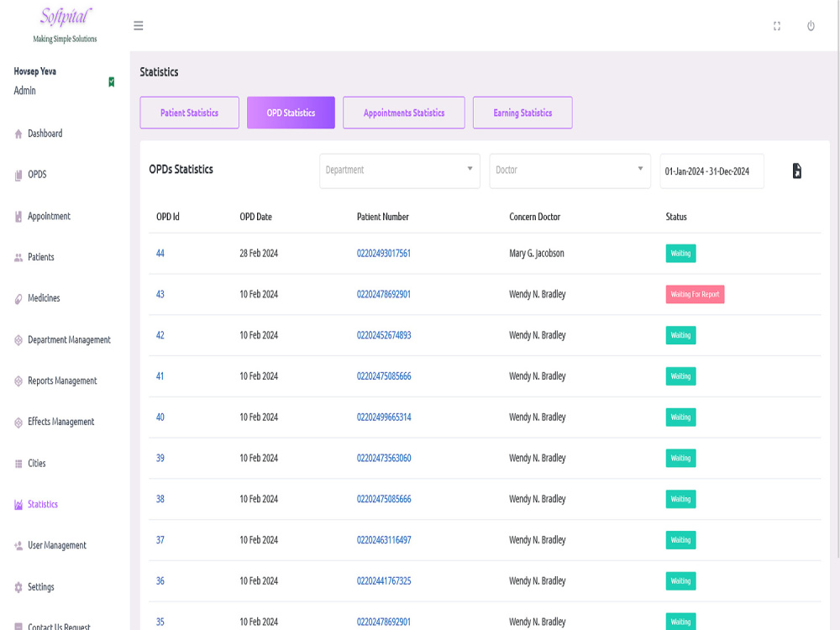The image size is (840, 630).
Task: Click the User Management icon
Action: tap(18, 546)
